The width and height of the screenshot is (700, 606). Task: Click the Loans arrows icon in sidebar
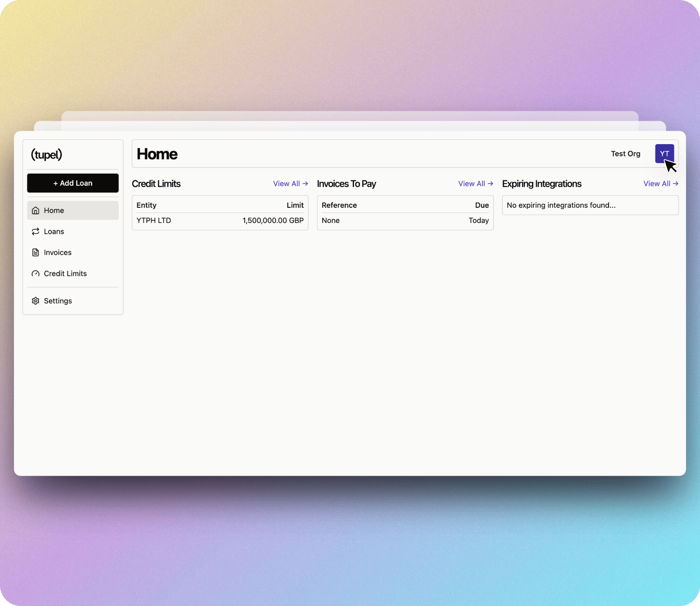coord(36,231)
